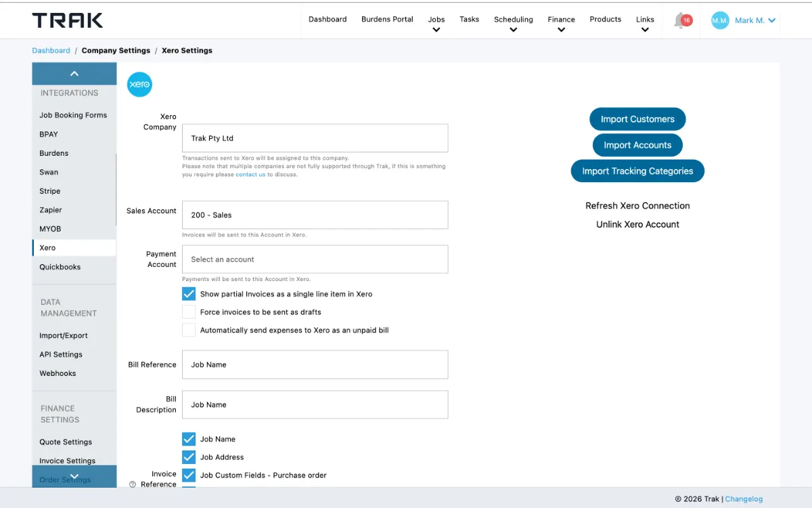Enable Force invoices to be sent as drafts
The height and width of the screenshot is (508, 812).
point(189,312)
